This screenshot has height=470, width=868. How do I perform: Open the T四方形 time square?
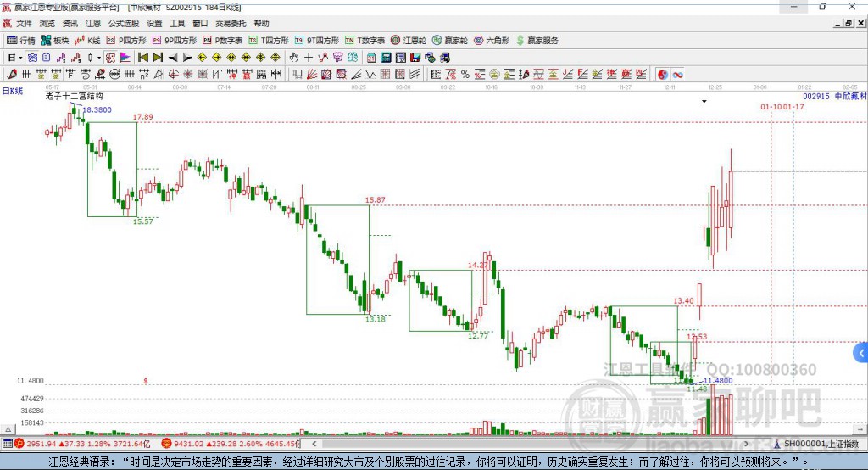click(269, 41)
